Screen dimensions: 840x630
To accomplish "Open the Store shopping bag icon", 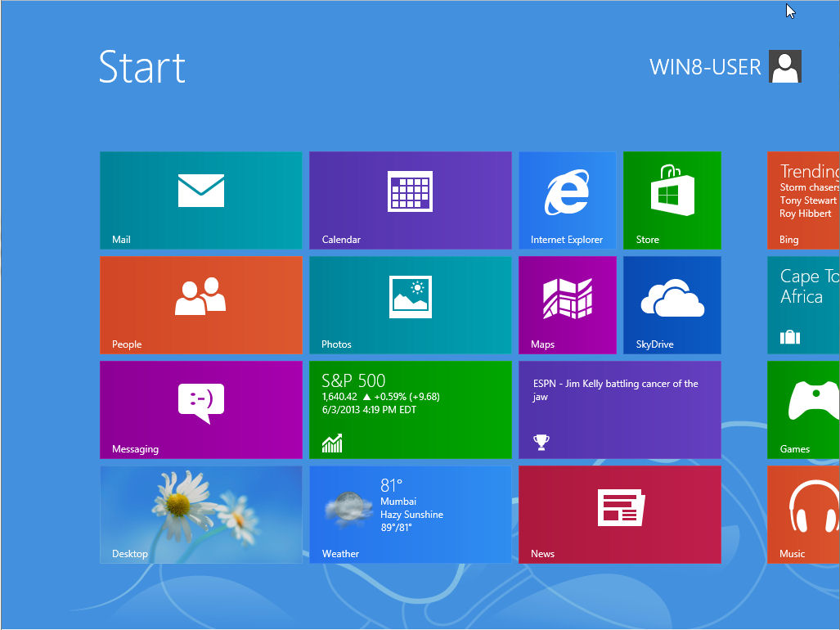I will [672, 190].
